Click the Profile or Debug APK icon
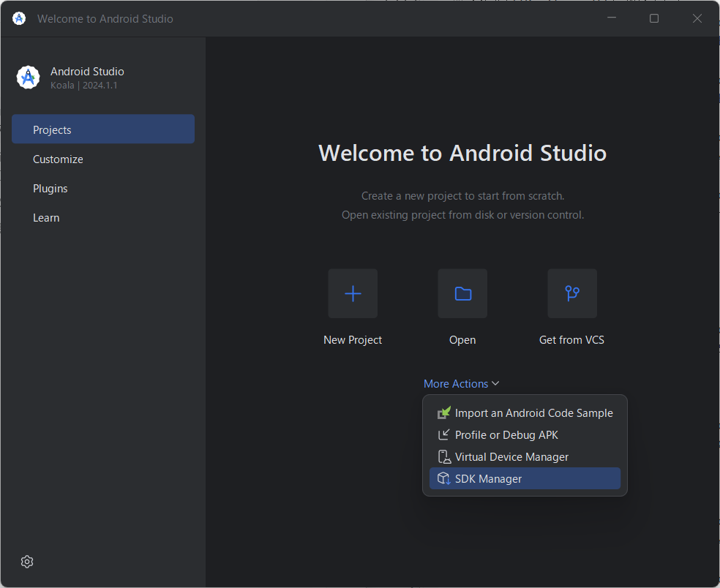Screen dimensions: 720x588 (x=444, y=435)
